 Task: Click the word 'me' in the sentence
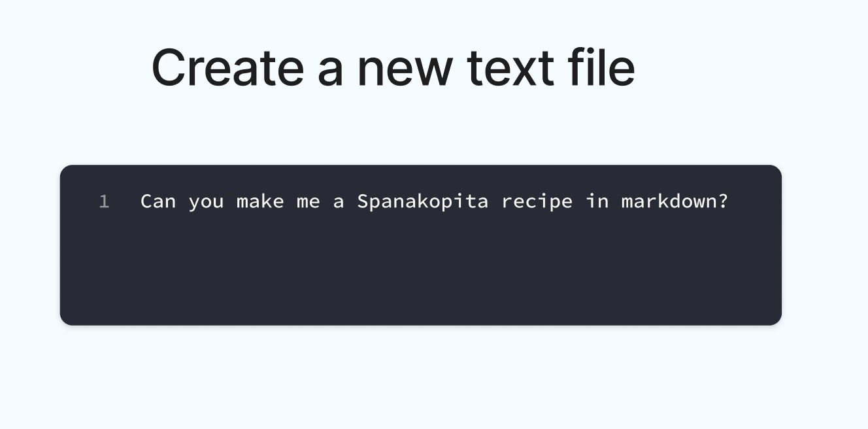coord(308,201)
